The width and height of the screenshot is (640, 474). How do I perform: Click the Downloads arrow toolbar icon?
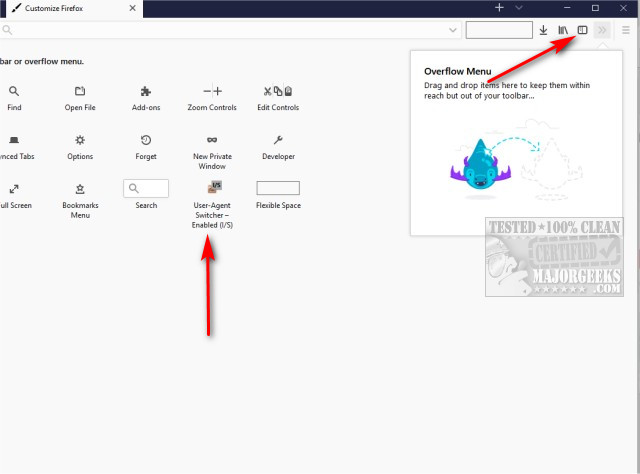pyautogui.click(x=543, y=30)
